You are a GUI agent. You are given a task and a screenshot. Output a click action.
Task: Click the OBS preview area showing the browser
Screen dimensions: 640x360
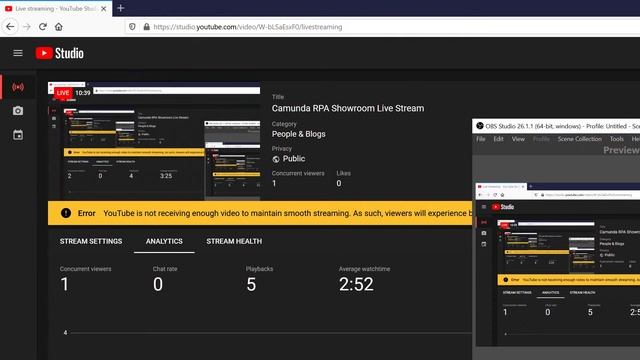pyautogui.click(x=558, y=264)
